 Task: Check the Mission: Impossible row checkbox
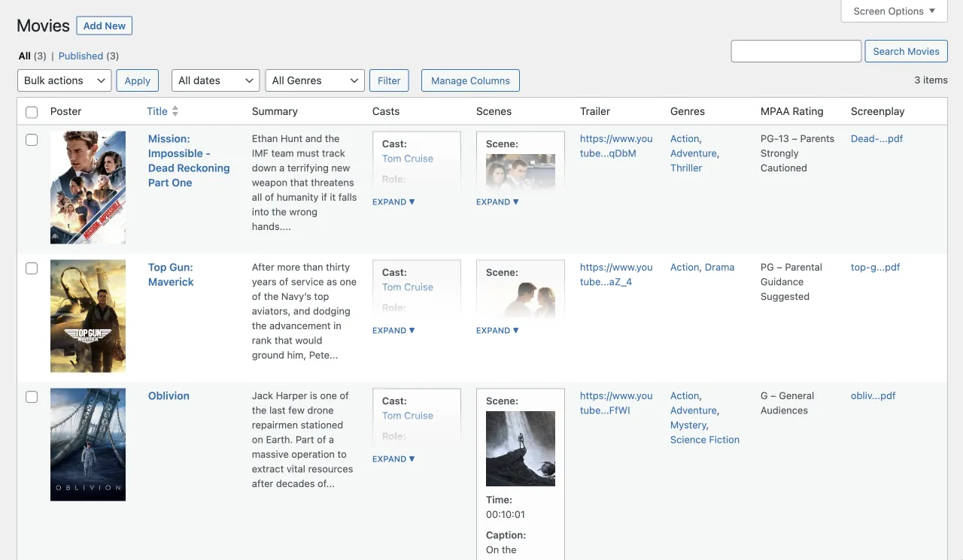point(32,140)
